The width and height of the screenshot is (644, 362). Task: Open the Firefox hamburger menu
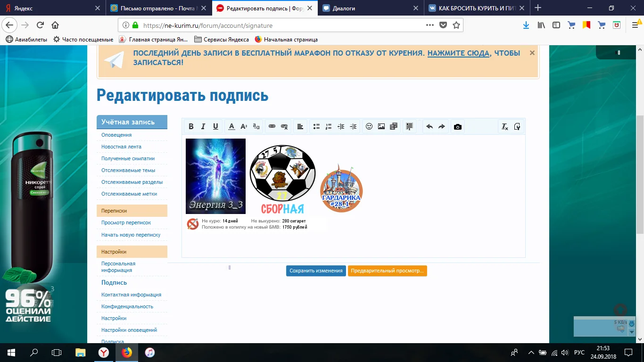coord(635,25)
